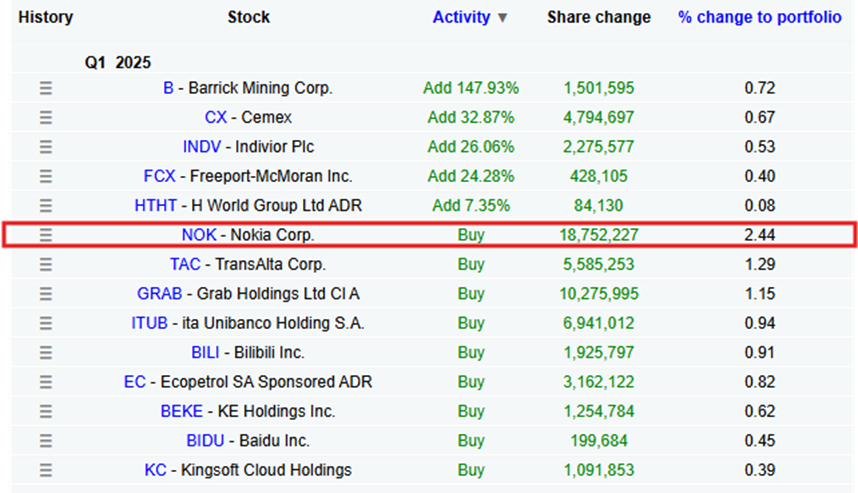Viewport: 858px width, 493px height.
Task: Open the EC Ecopetrol ticker link
Action: click(x=134, y=382)
